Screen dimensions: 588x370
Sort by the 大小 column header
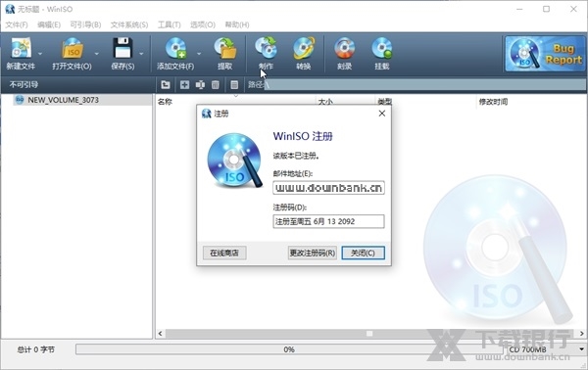tap(325, 102)
